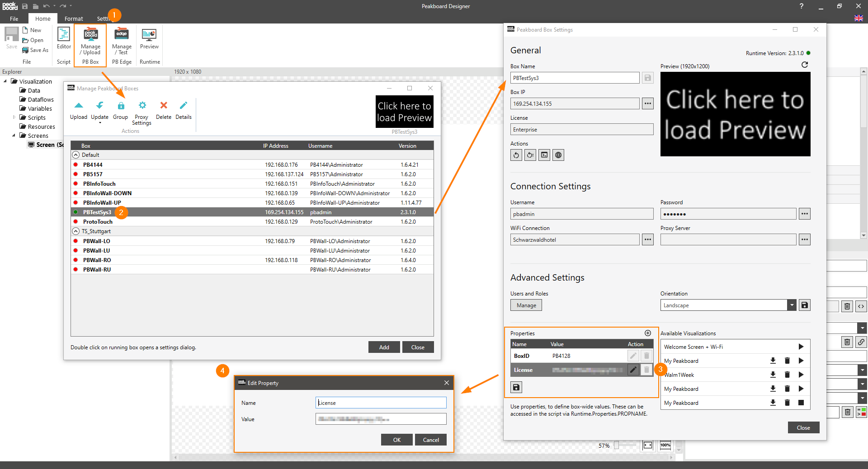This screenshot has width=868, height=469.
Task: Open WiFi Connection options ellipsis button
Action: 648,239
